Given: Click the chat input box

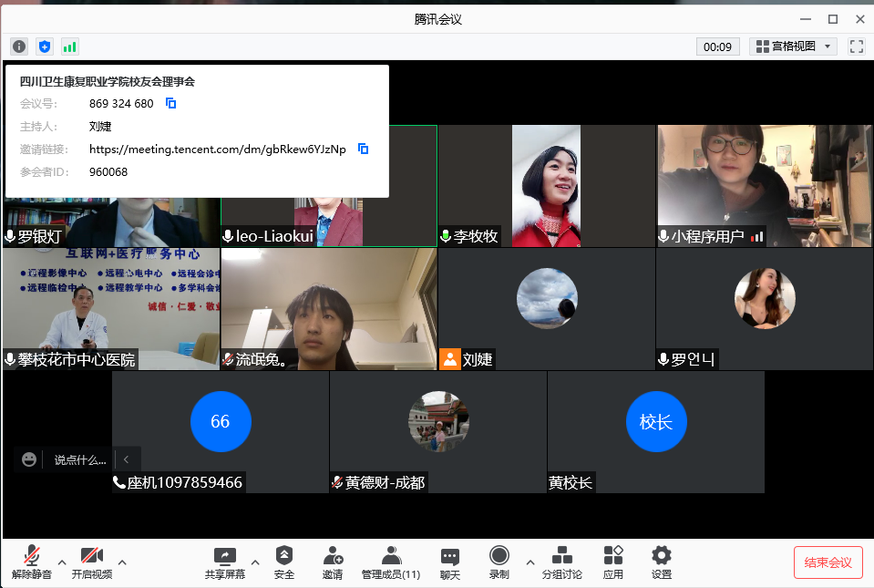Looking at the screenshot, I should 80,459.
